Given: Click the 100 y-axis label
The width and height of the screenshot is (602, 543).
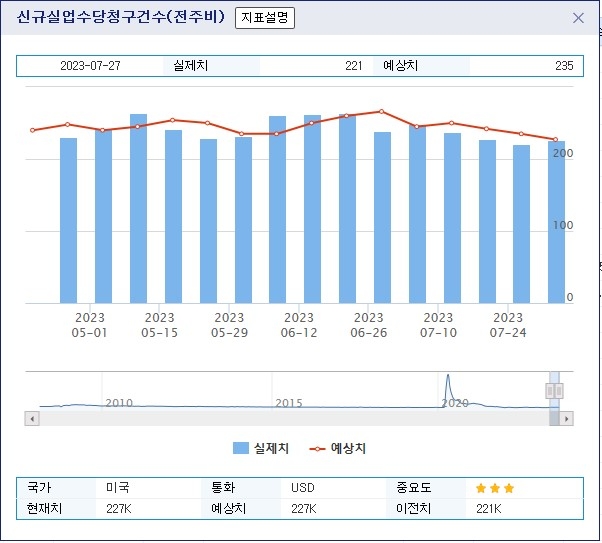Looking at the screenshot, I should click(563, 225).
